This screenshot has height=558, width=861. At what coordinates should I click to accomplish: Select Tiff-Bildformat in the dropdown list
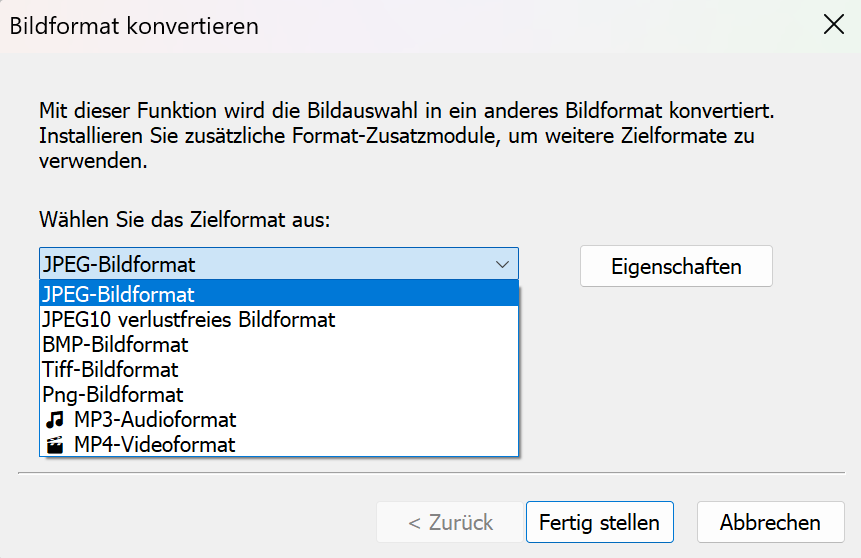[x=110, y=370]
